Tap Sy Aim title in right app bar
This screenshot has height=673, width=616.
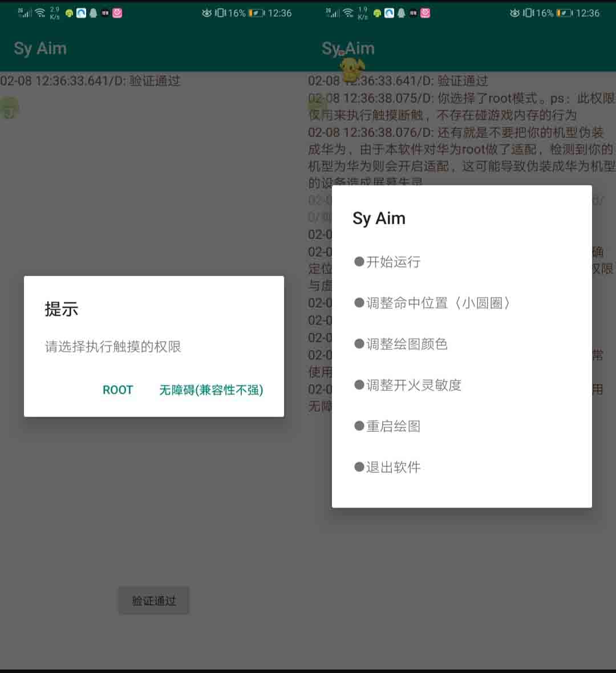(x=348, y=48)
